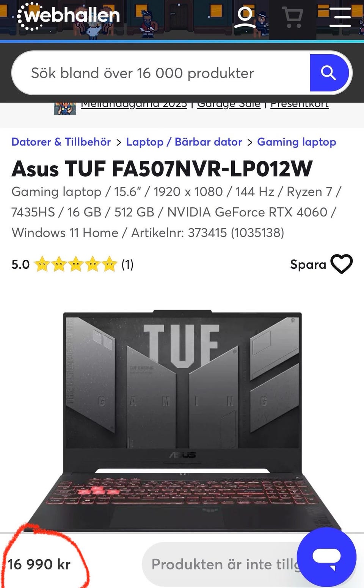The height and width of the screenshot is (588, 364).
Task: Focus the 'Sök bland över 16 000 produkter' field
Action: click(161, 73)
